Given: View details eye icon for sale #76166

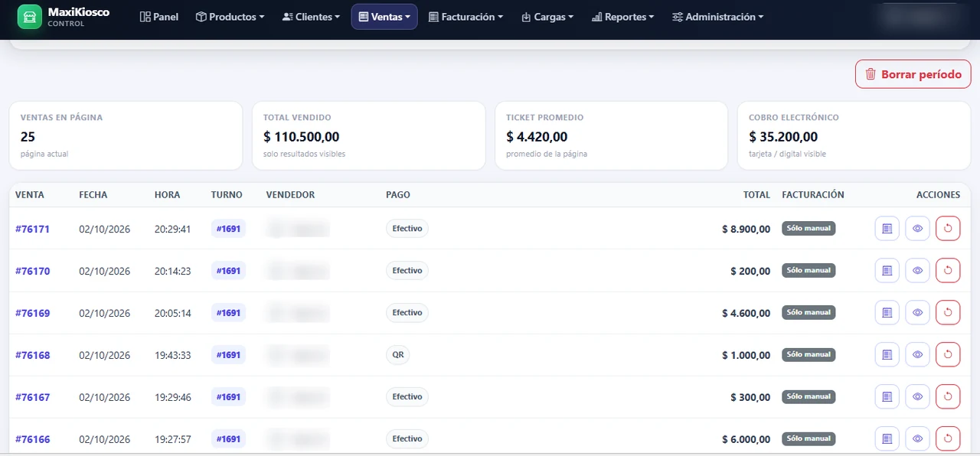Looking at the screenshot, I should tap(917, 438).
